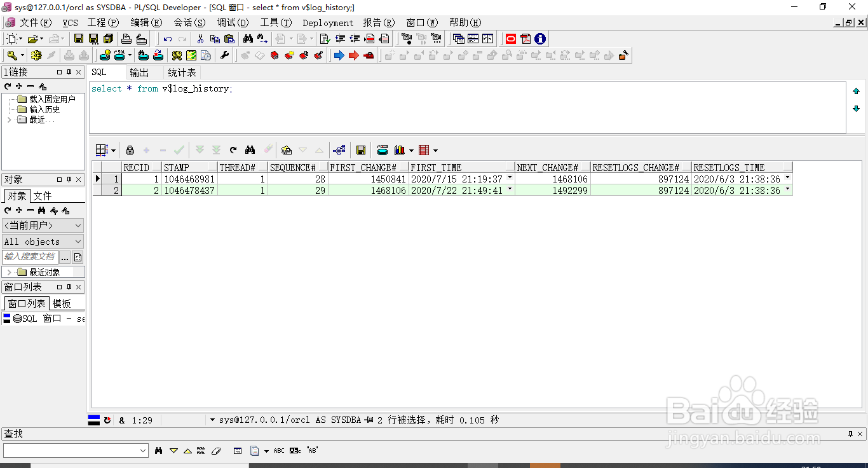
Task: Click the Preferences wrench icon
Action: tap(225, 55)
